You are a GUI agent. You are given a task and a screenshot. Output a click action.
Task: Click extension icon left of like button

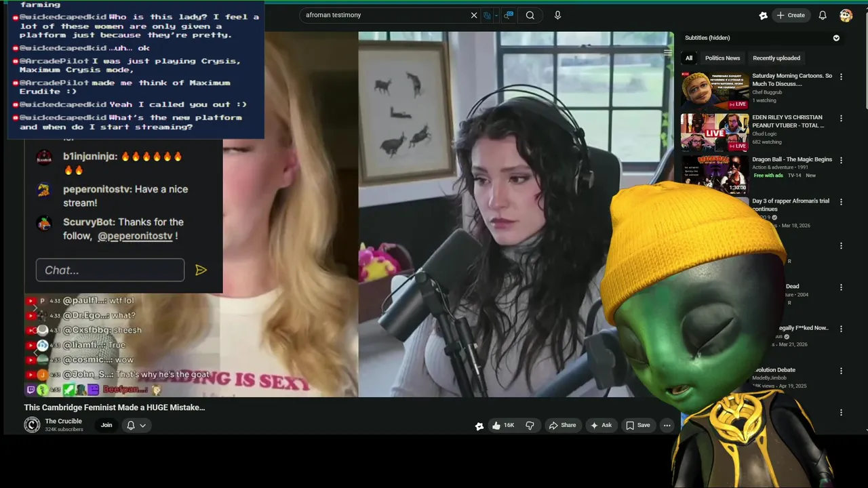coord(479,426)
